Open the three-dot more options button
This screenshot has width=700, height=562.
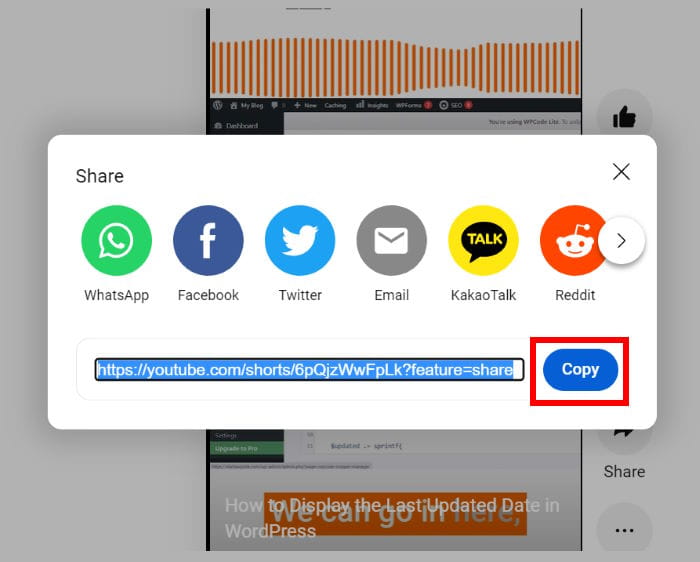pyautogui.click(x=624, y=530)
